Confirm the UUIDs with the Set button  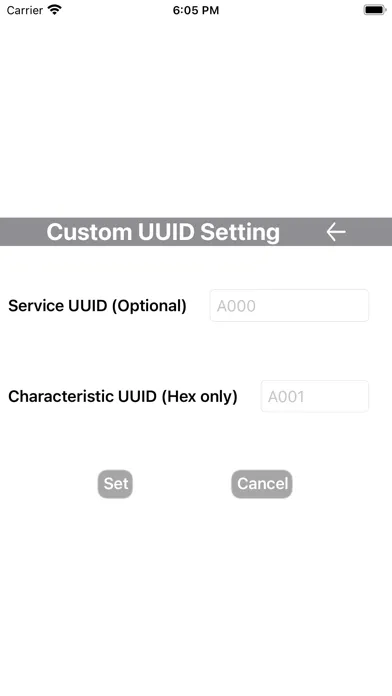pos(115,484)
